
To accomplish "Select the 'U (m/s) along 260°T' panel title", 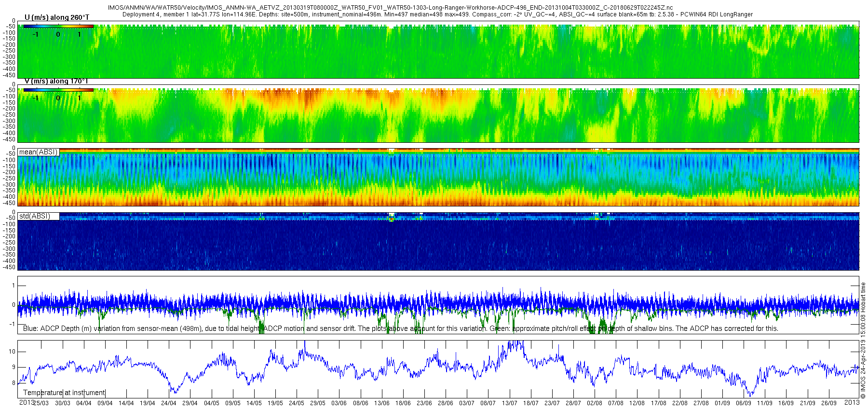I will 57,17.
